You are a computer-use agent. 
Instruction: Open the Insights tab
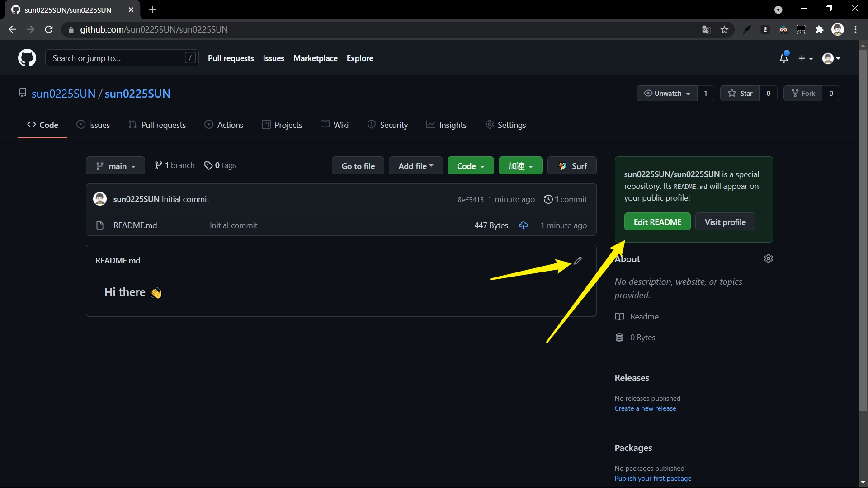[447, 125]
